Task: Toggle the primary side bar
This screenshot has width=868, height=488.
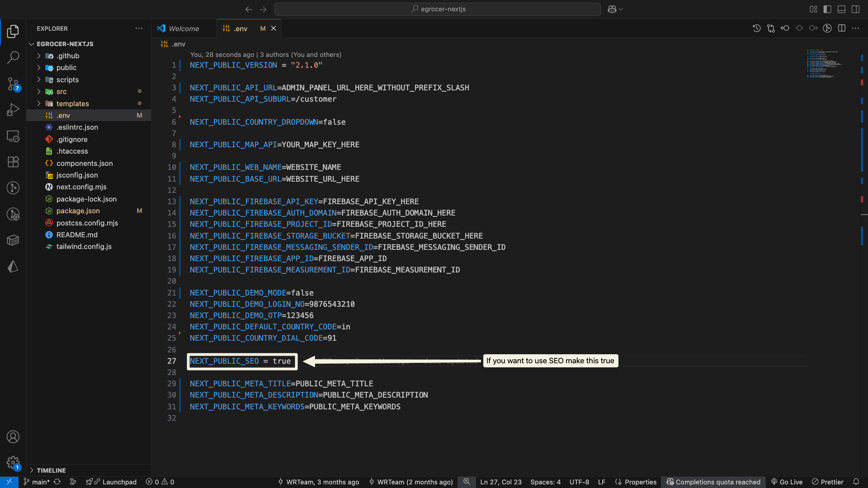Action: point(827,9)
